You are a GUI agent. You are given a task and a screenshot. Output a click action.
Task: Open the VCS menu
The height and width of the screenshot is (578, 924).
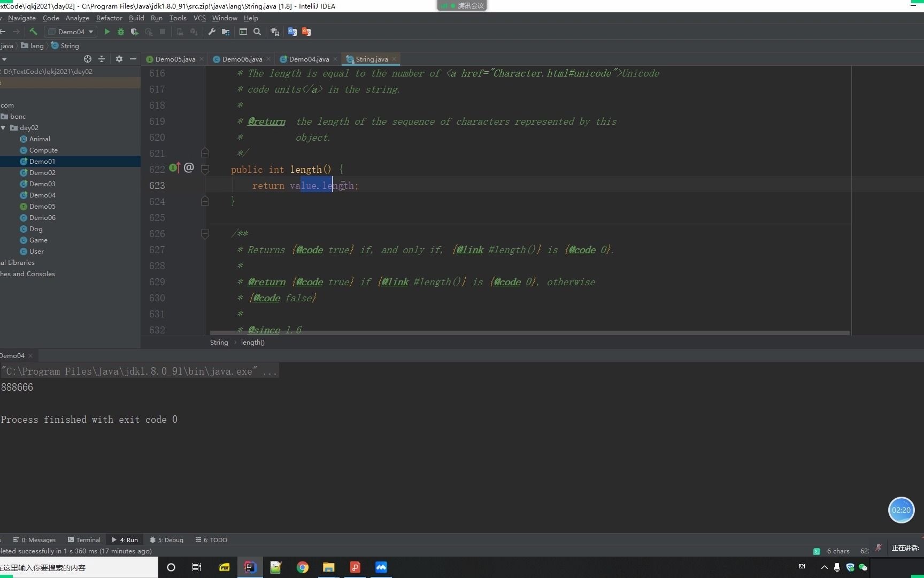(199, 18)
